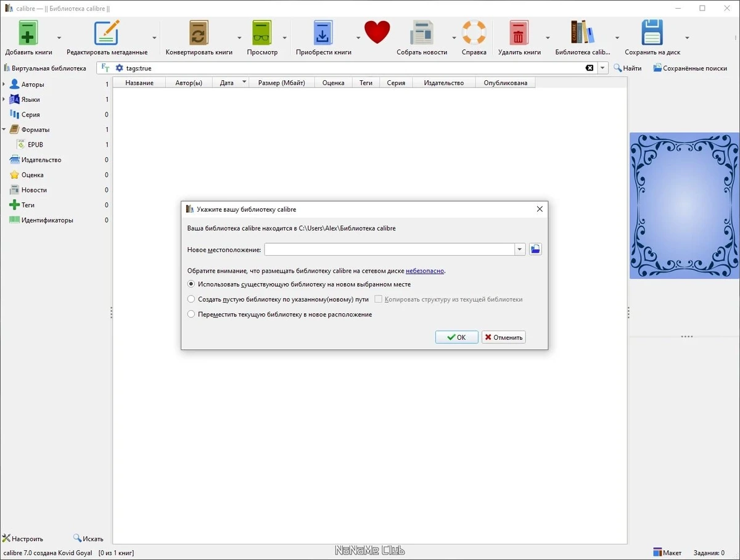Open the Справка lifebuoy icon
The image size is (740, 560).
(474, 33)
